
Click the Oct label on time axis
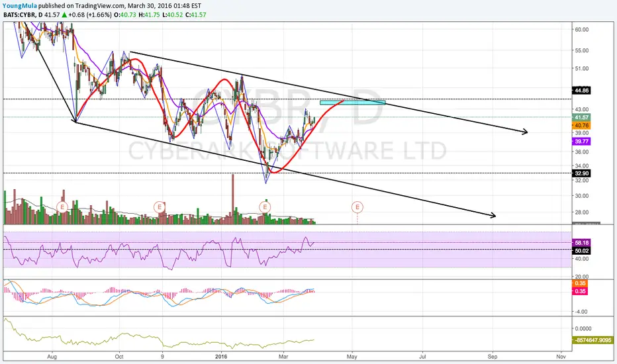tap(119, 357)
